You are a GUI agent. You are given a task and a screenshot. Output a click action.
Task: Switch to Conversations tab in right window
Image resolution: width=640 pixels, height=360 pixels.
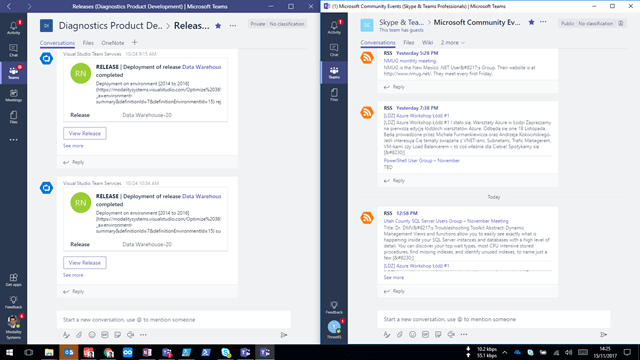click(x=378, y=42)
